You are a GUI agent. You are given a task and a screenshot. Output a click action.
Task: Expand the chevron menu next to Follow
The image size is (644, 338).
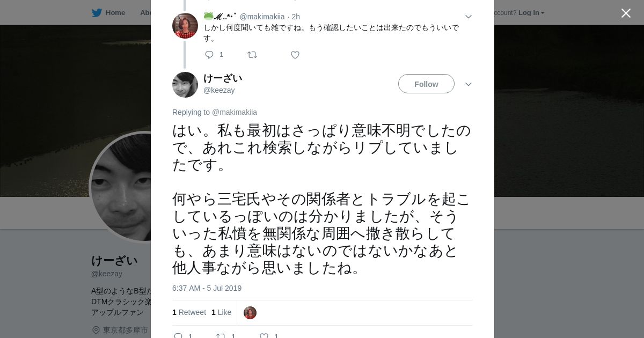click(469, 84)
